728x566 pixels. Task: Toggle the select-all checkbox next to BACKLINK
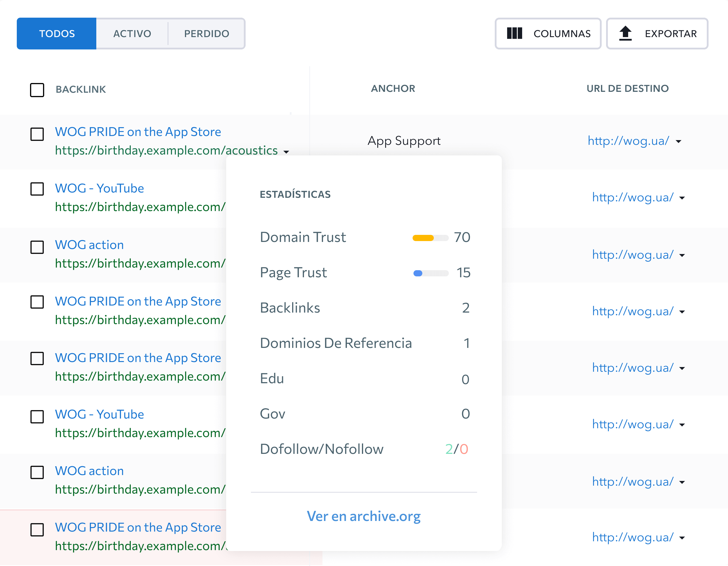[37, 90]
